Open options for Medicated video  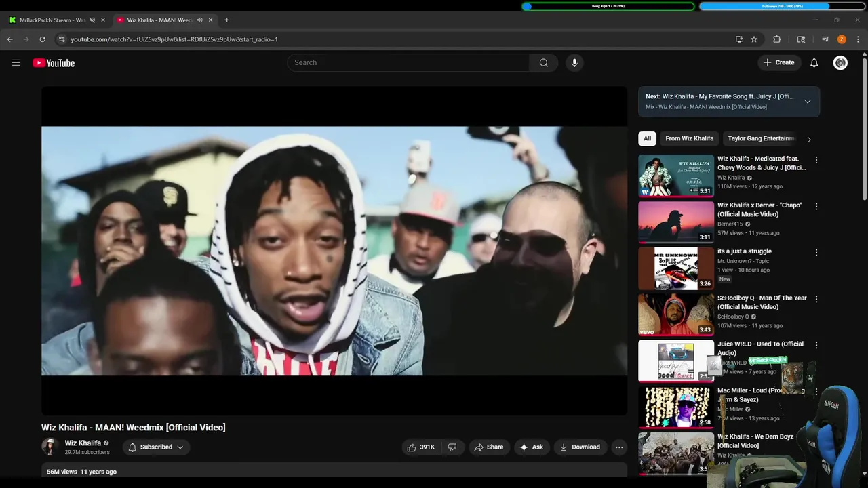click(x=816, y=160)
